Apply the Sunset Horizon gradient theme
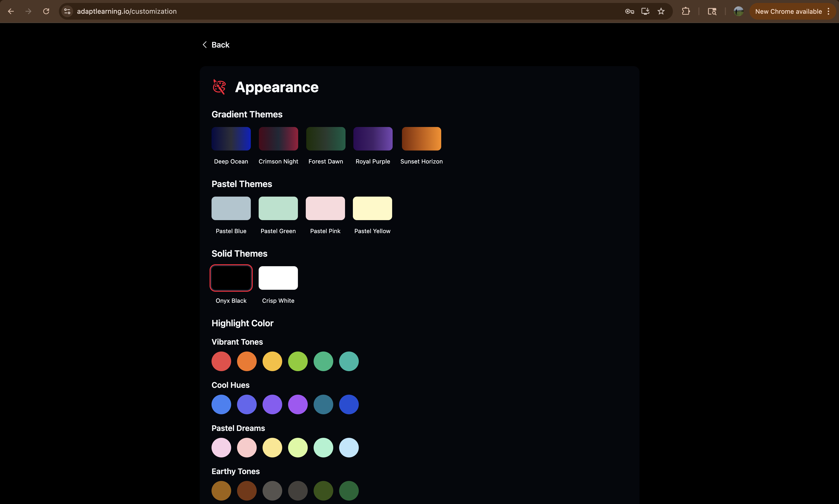This screenshot has width=839, height=504. pos(421,139)
